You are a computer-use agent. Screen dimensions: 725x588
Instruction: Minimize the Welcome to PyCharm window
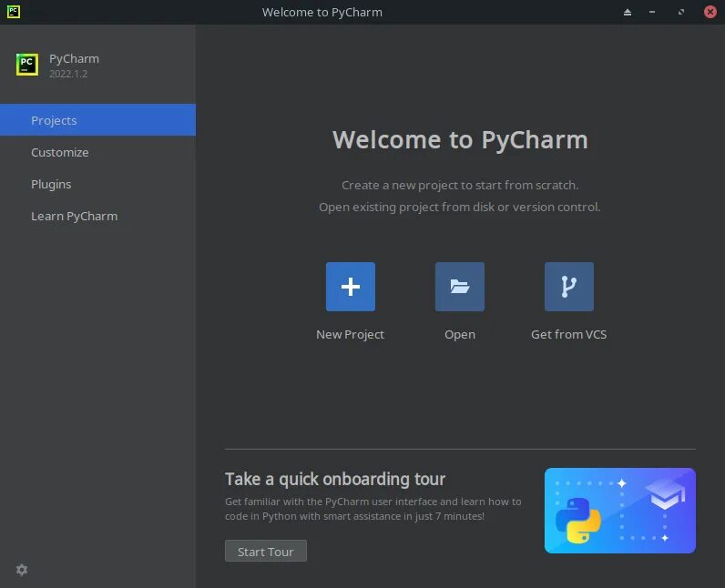[x=652, y=12]
